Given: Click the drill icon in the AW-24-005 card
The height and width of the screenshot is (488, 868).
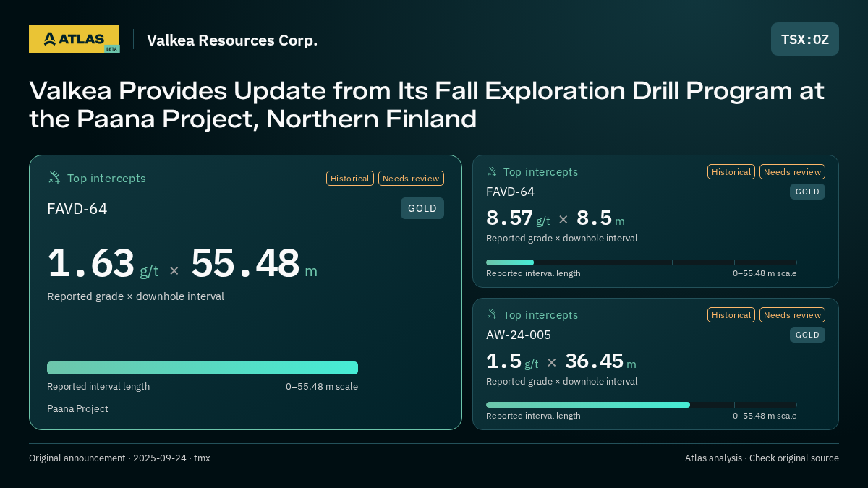Looking at the screenshot, I should click(x=492, y=314).
